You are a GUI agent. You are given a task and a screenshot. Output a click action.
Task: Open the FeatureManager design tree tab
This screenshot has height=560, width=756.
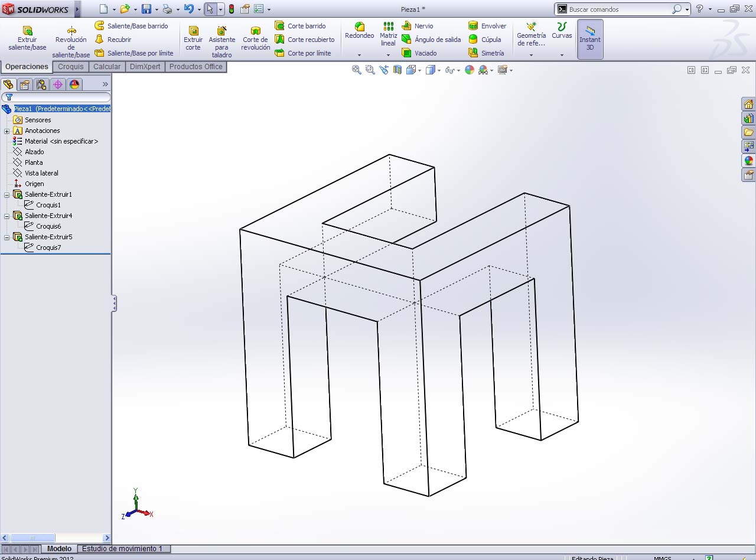coord(8,84)
